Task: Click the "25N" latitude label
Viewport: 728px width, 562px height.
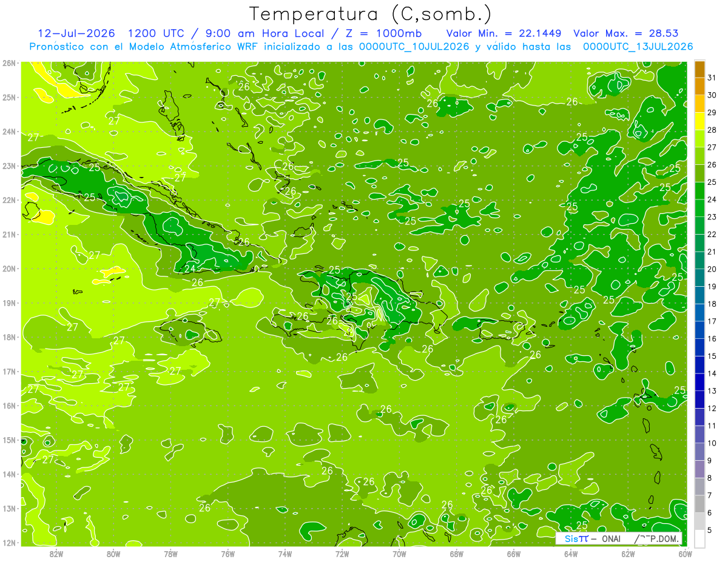Action: [8, 97]
